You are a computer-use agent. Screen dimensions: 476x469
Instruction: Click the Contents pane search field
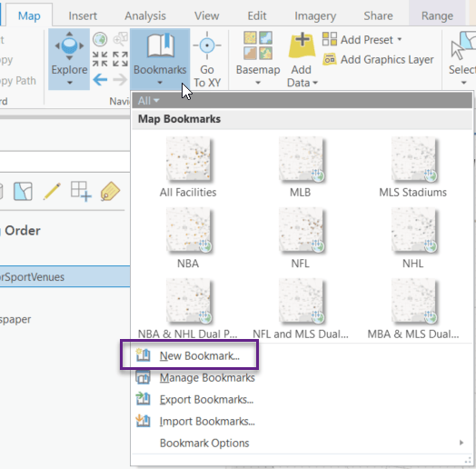[x=65, y=161]
